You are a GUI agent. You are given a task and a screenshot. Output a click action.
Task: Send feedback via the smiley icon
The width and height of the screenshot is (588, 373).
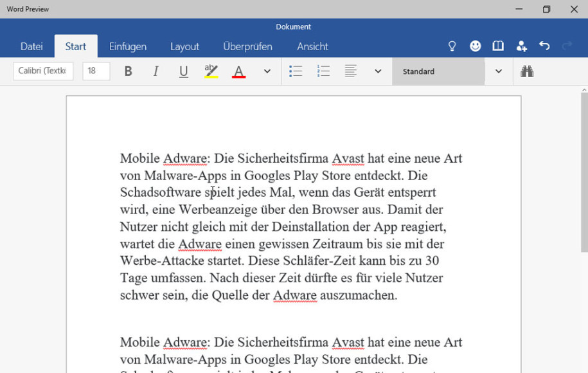pyautogui.click(x=475, y=46)
